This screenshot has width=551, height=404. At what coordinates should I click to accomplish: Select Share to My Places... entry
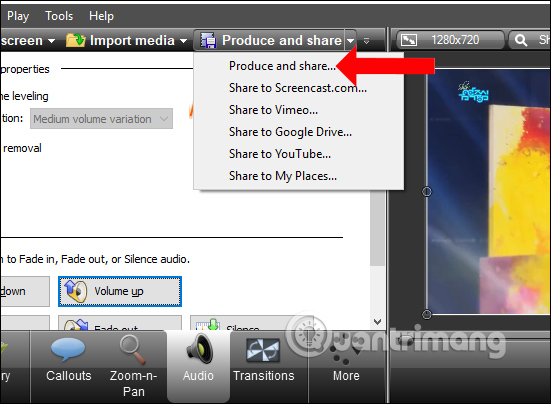pyautogui.click(x=283, y=176)
